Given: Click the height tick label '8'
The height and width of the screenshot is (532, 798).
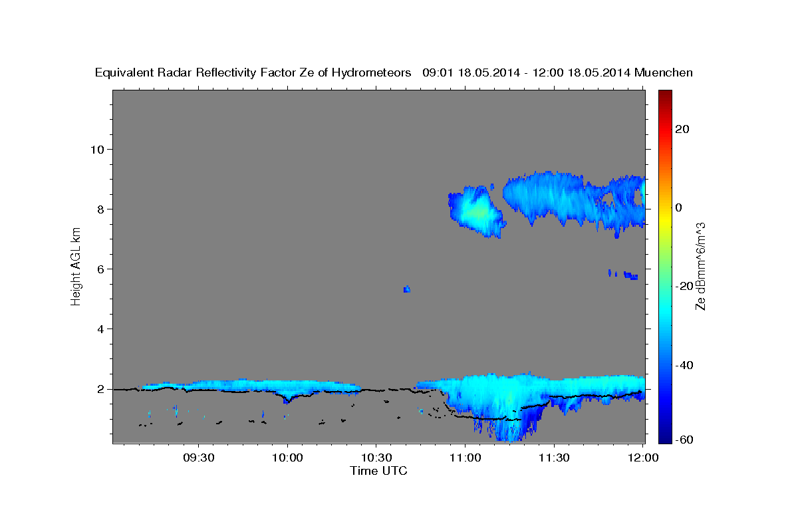Looking at the screenshot, I should [x=100, y=209].
